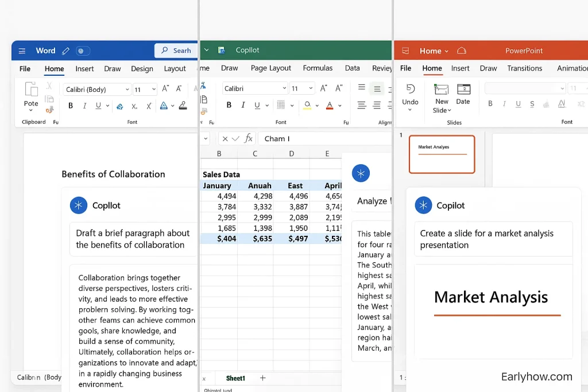588x392 pixels.
Task: Toggle the switch in Word's title bar
Action: pos(83,51)
